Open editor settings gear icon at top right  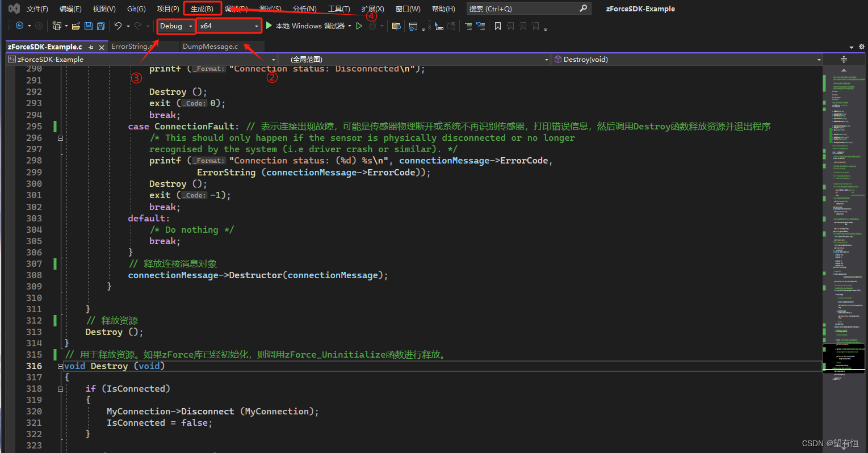862,47
